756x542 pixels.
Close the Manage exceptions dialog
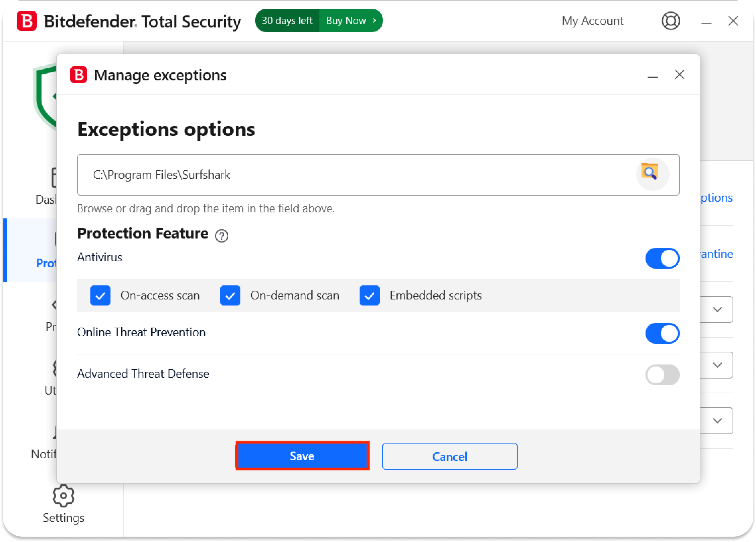[x=679, y=75]
